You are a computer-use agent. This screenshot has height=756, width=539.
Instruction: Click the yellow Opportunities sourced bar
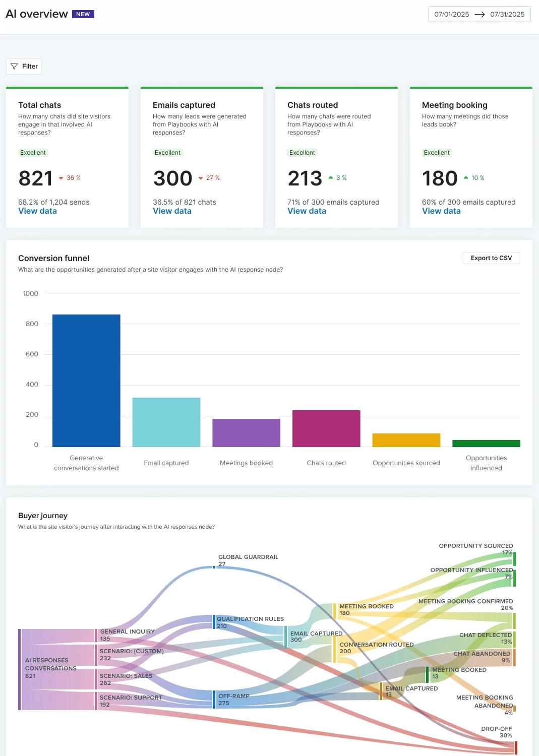coord(406,440)
